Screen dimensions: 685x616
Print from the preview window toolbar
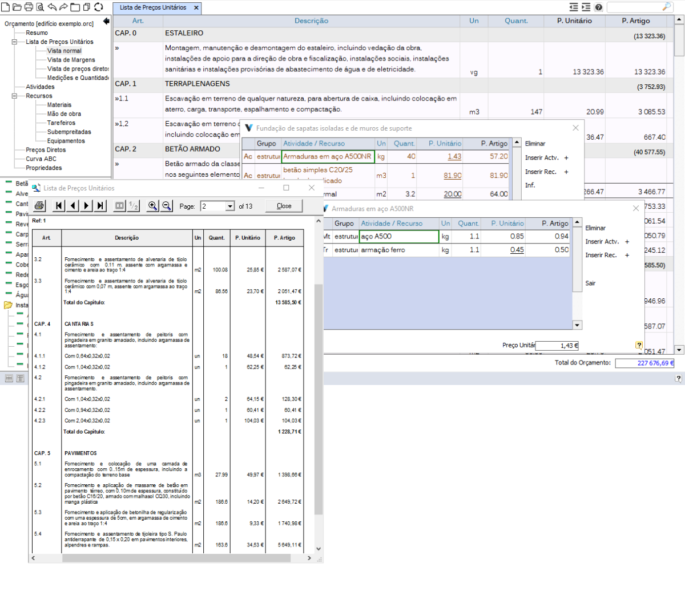coord(39,205)
